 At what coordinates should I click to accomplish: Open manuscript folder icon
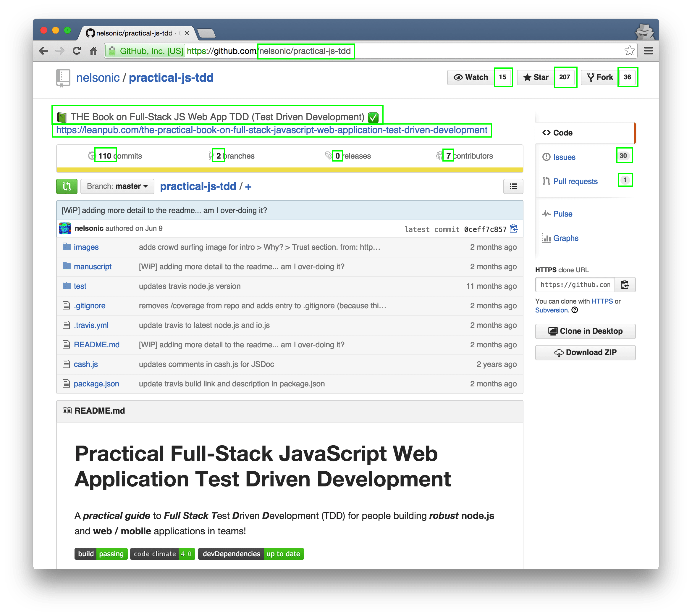click(x=67, y=266)
